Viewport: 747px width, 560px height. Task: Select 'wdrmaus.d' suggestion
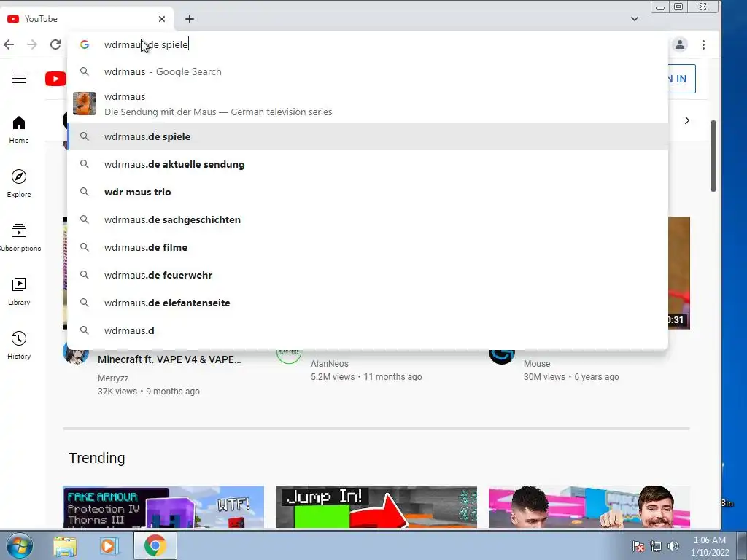(368, 330)
